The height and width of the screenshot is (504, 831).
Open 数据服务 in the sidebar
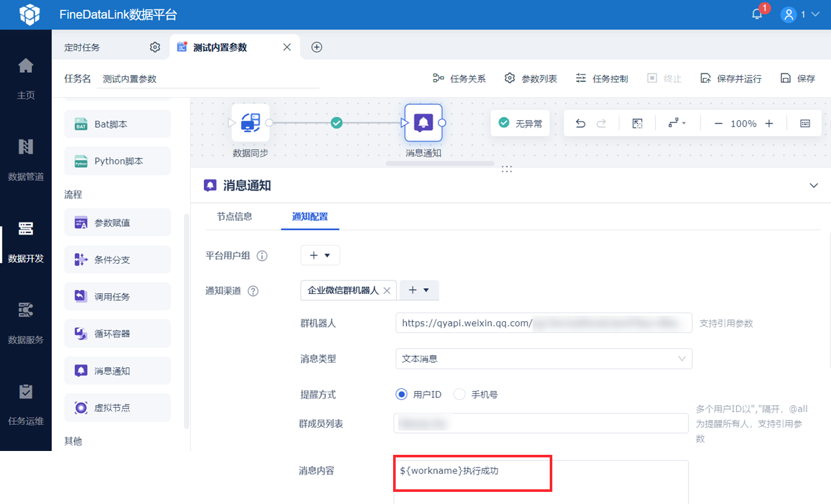pyautogui.click(x=26, y=323)
